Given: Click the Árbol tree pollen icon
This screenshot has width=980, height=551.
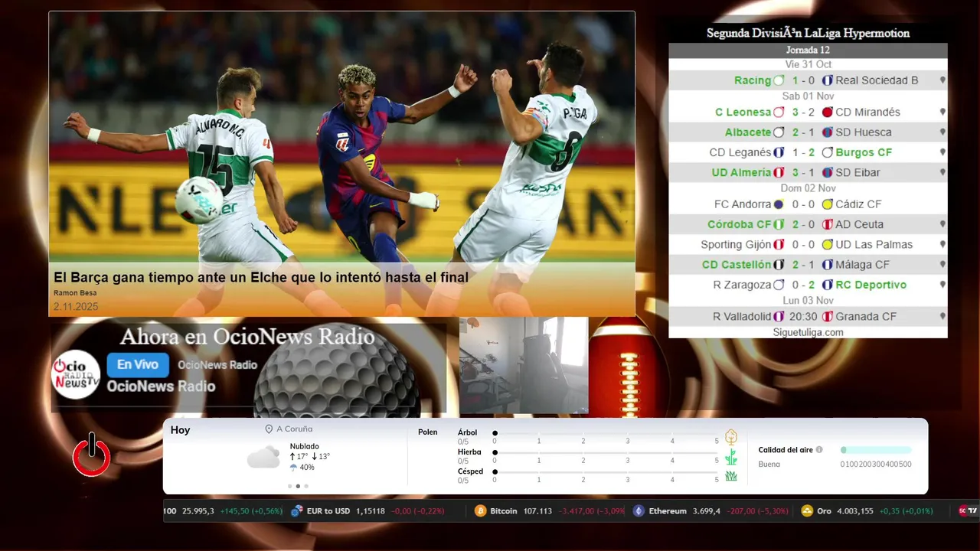Looking at the screenshot, I should [731, 437].
